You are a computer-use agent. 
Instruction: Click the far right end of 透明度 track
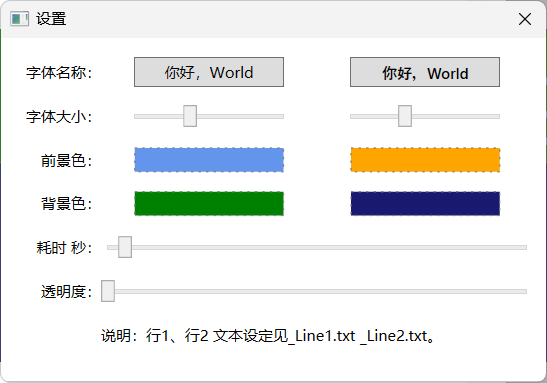click(524, 291)
